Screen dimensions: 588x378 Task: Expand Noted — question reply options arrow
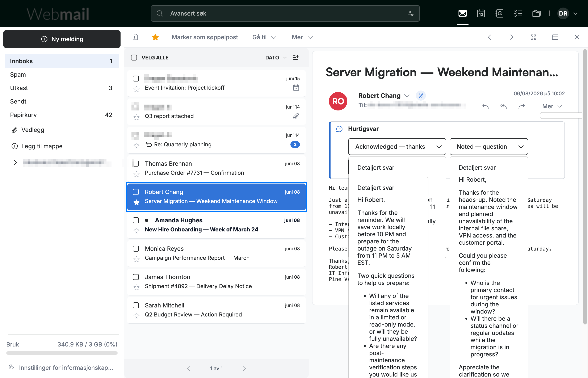(521, 147)
